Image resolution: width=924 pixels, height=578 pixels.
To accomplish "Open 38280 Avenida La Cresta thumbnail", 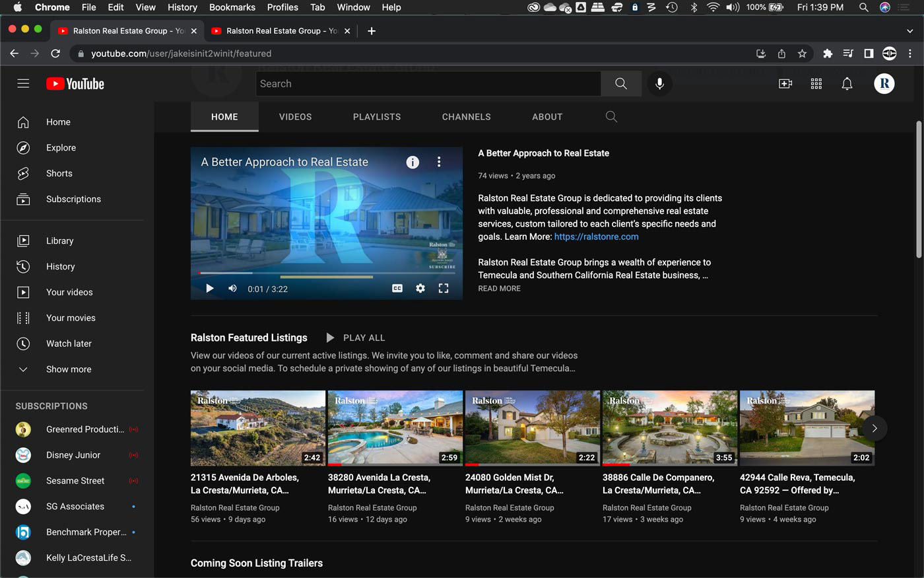I will point(395,428).
